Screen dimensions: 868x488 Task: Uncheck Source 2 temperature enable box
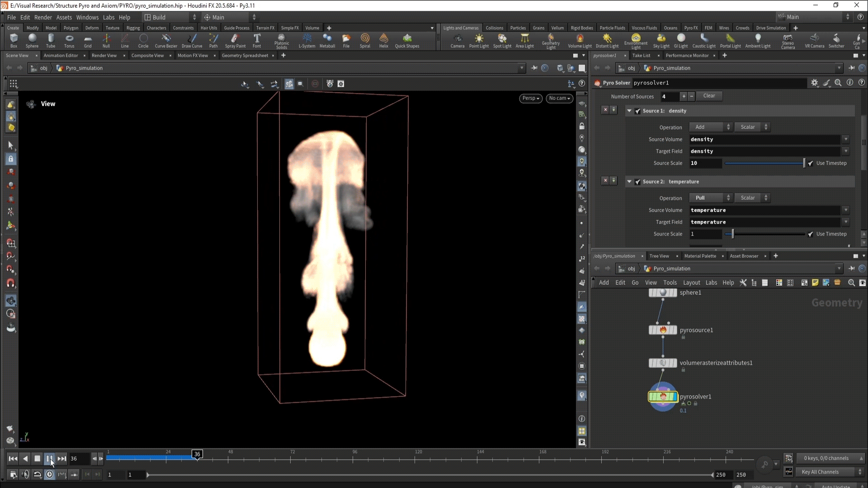pos(638,182)
